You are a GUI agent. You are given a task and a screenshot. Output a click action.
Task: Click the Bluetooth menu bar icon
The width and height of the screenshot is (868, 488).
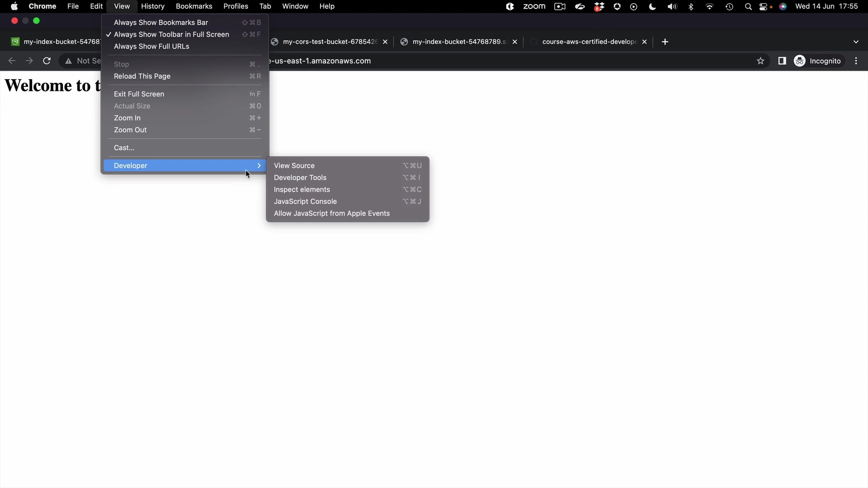[691, 6]
